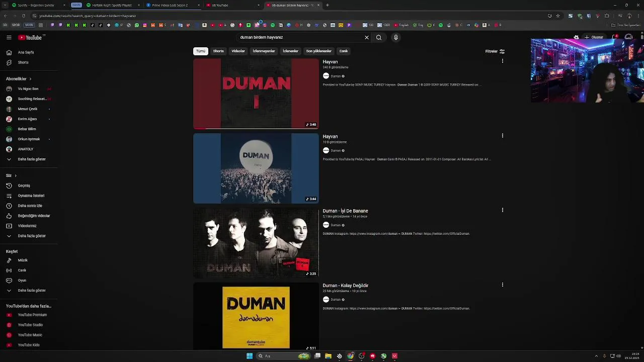Play the Kolay Değildir darmaduman thumbnail
The height and width of the screenshot is (362, 644).
[256, 317]
